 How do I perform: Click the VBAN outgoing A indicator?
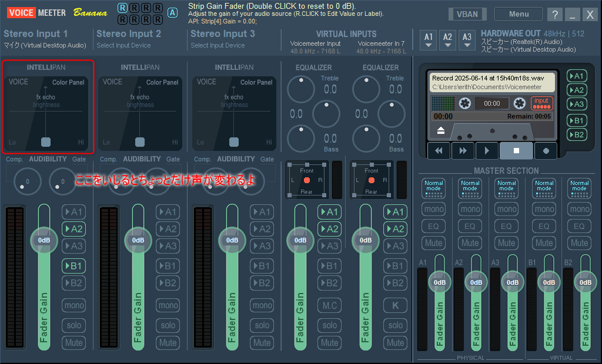click(x=172, y=13)
